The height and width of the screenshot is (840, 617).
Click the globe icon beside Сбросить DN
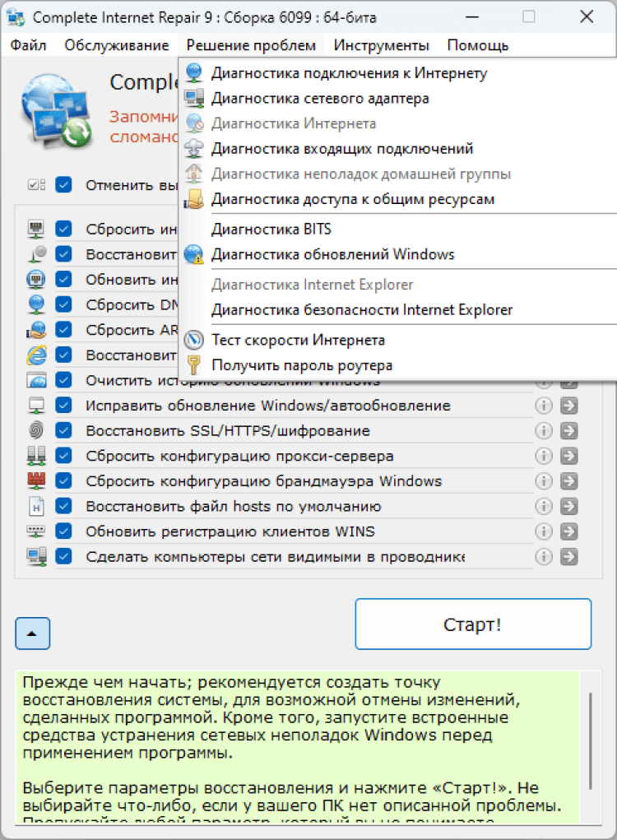[36, 304]
